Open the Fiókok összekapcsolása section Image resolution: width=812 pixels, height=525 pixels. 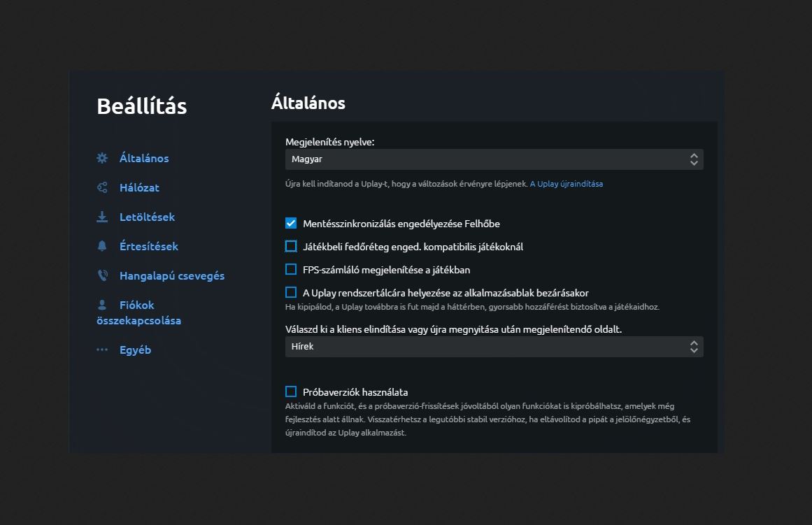138,312
